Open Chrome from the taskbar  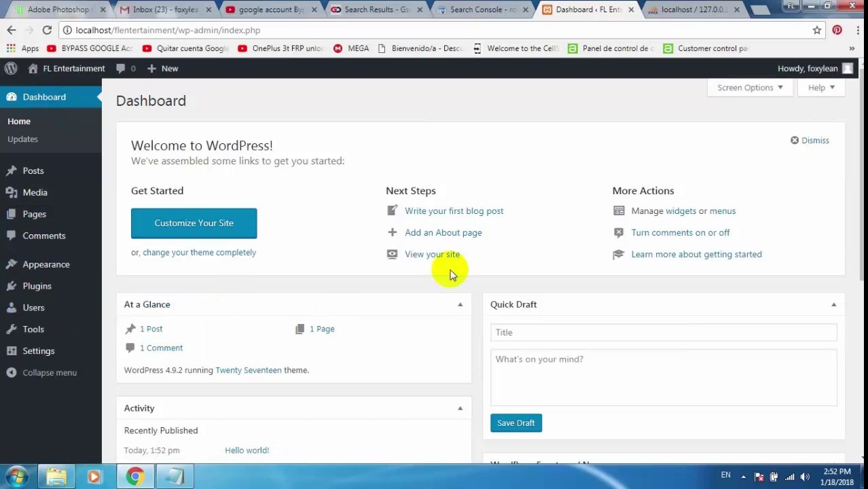coord(135,477)
